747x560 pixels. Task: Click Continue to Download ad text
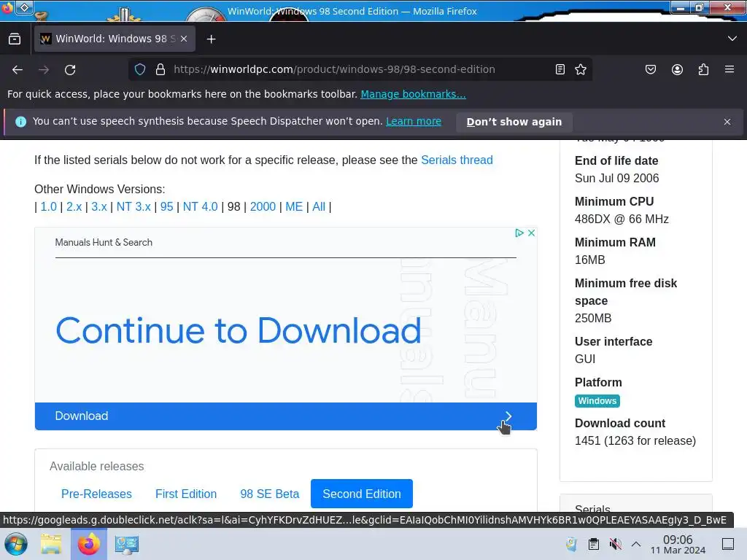(x=239, y=330)
